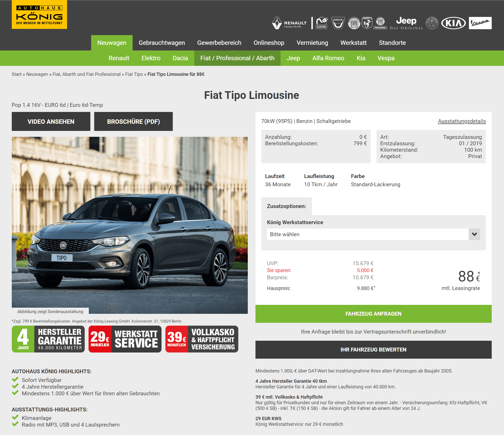Screen dimensions: 504x435
Task: Click the '10 Tkm / Jahr' value
Action: (321, 184)
